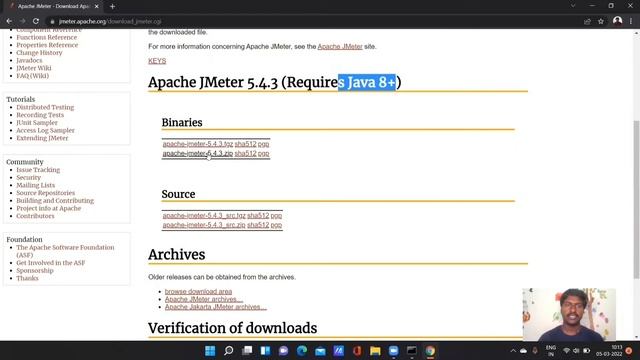Image resolution: width=640 pixels, height=360 pixels.
Task: Open the tab search dropdown arrow
Action: tap(573, 6)
